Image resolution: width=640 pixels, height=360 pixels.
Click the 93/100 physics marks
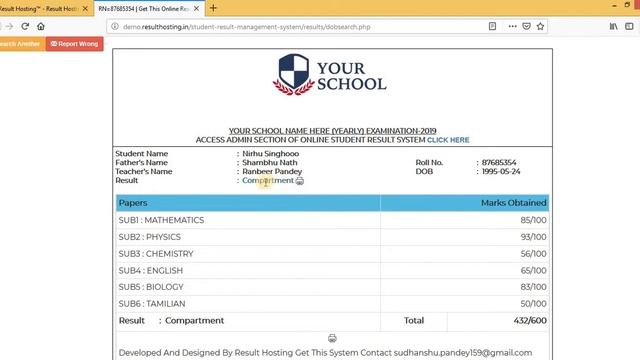click(533, 237)
